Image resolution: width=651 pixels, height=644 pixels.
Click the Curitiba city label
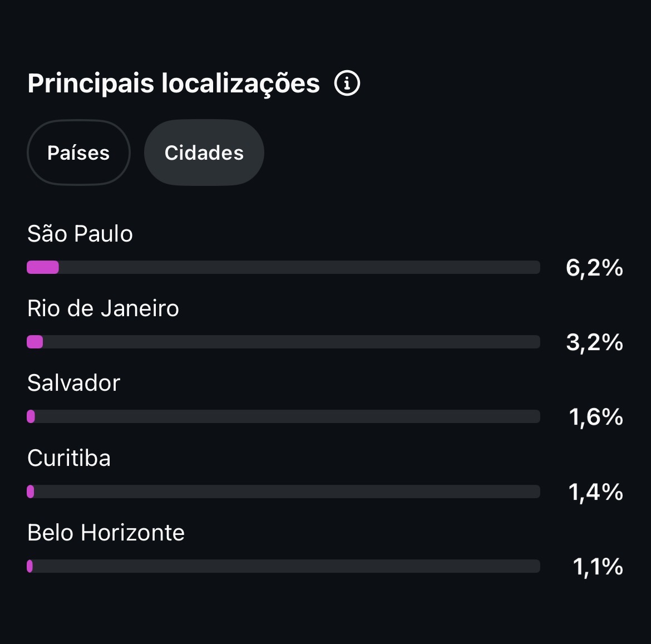tap(69, 458)
